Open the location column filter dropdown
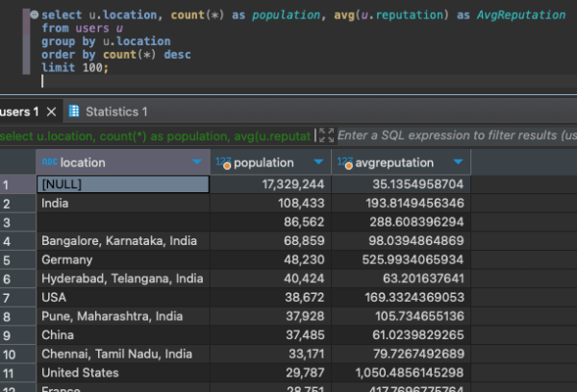Viewport: 577px width, 392px height. point(197,162)
